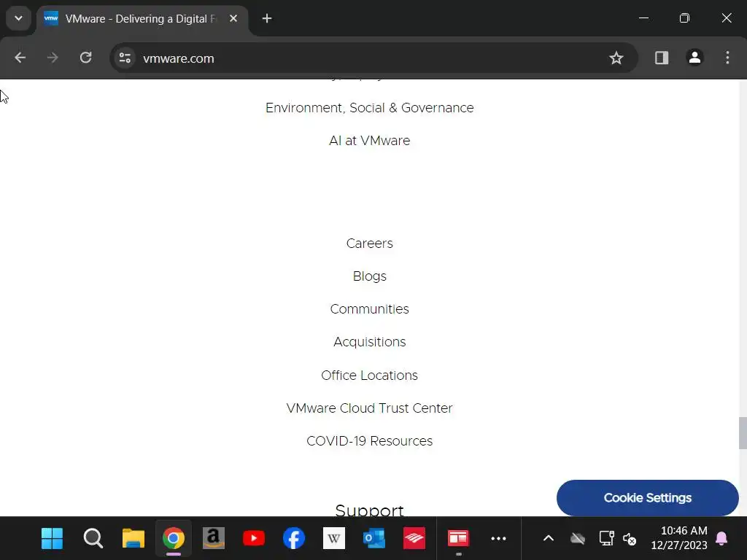Minimize the Chrome window
This screenshot has width=747, height=560.
(643, 18)
